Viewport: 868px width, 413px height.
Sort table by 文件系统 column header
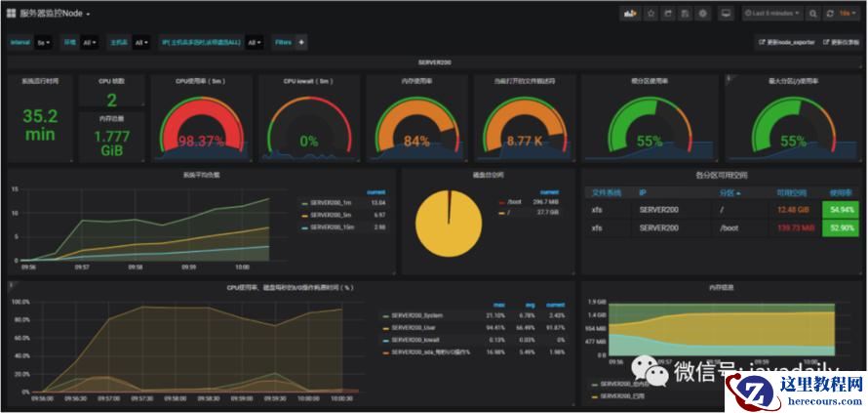[607, 193]
